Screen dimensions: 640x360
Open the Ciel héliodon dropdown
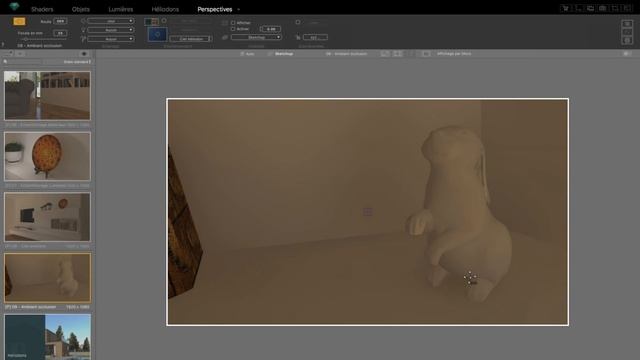point(191,39)
